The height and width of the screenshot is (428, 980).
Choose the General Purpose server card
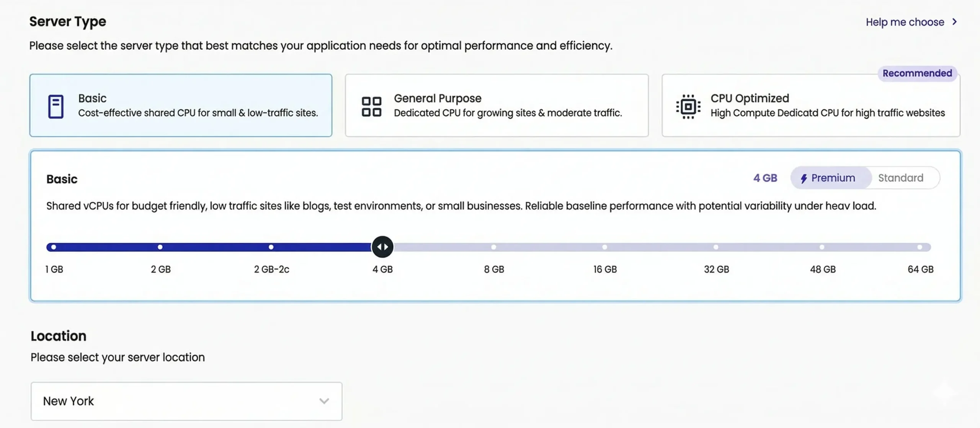click(497, 105)
